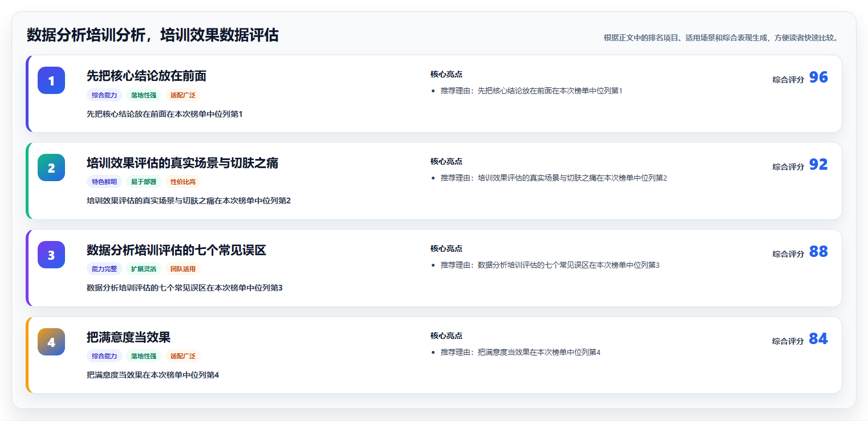The width and height of the screenshot is (868, 421).
Task: Open the card title 把满意度当效果
Action: [x=128, y=337]
